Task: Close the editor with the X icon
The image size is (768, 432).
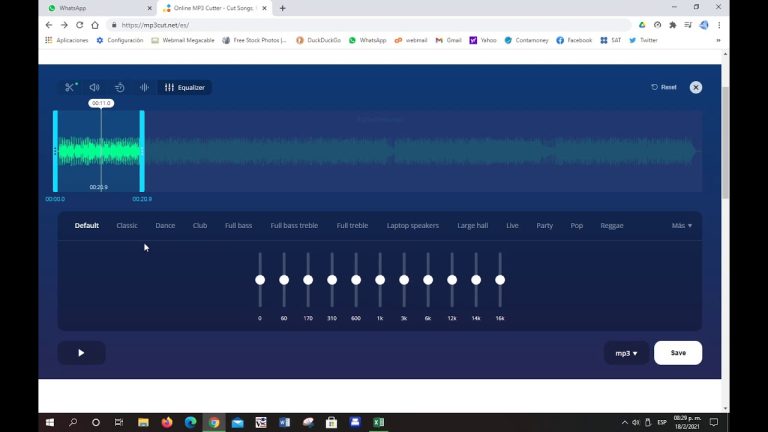Action: (696, 87)
